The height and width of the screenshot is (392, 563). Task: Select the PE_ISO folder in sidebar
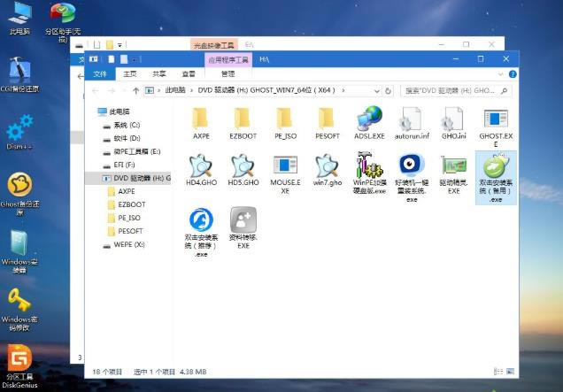pos(128,217)
